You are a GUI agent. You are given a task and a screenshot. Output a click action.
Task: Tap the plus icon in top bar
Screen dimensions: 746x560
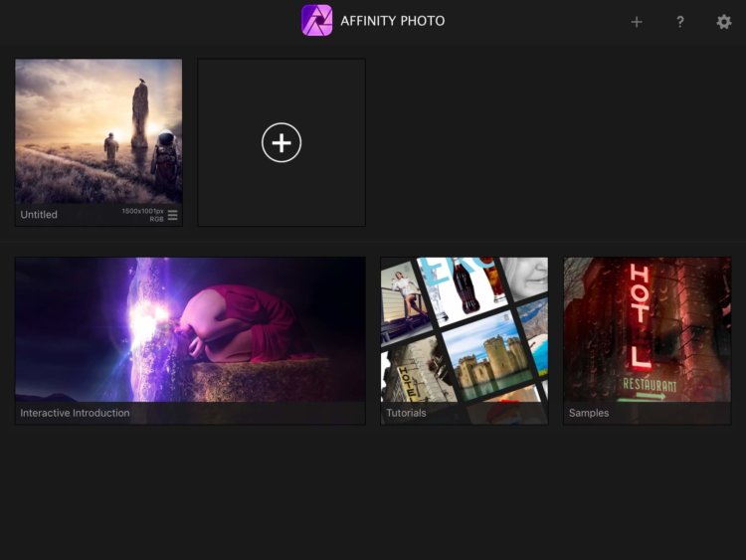(x=637, y=22)
